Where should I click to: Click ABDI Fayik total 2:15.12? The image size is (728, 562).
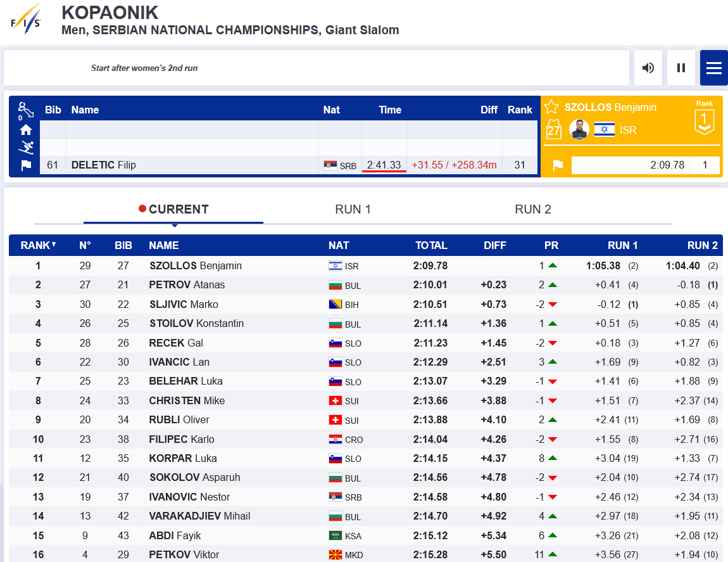pos(430,535)
